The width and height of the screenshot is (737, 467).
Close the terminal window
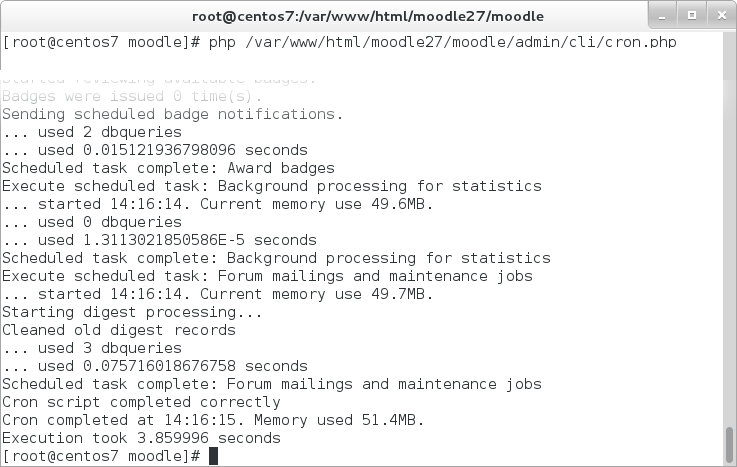pos(722,16)
